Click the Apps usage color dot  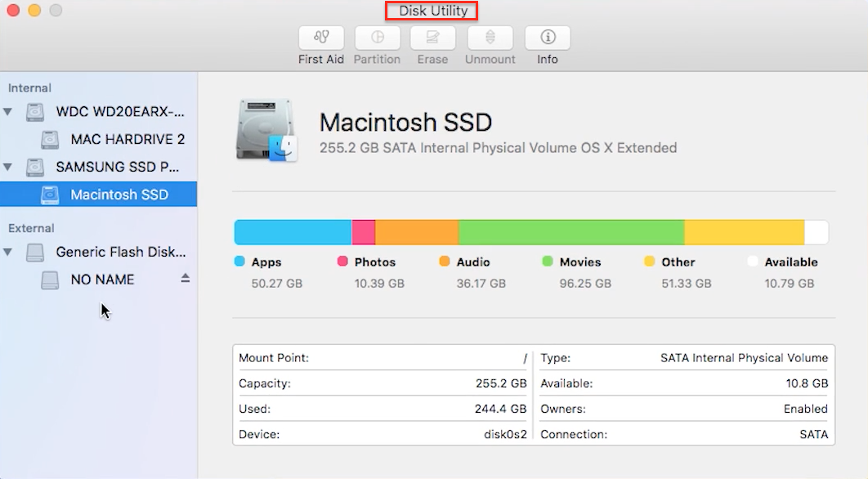point(239,262)
